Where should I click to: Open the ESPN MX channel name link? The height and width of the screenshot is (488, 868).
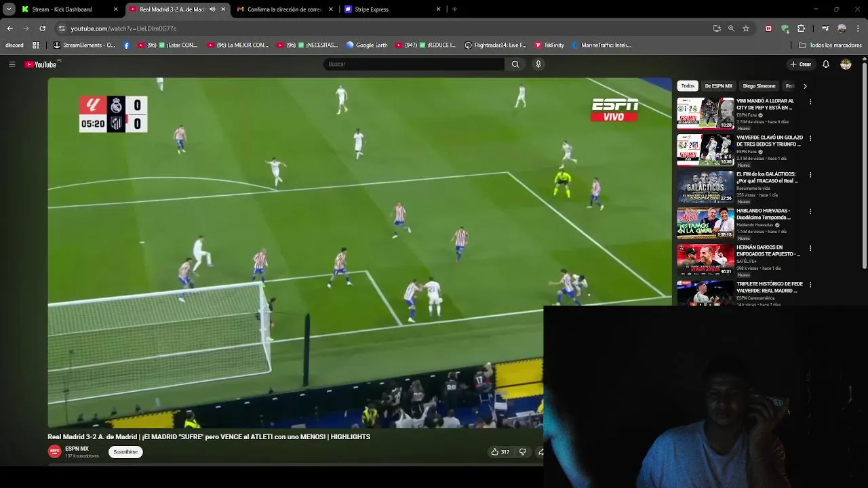point(77,449)
